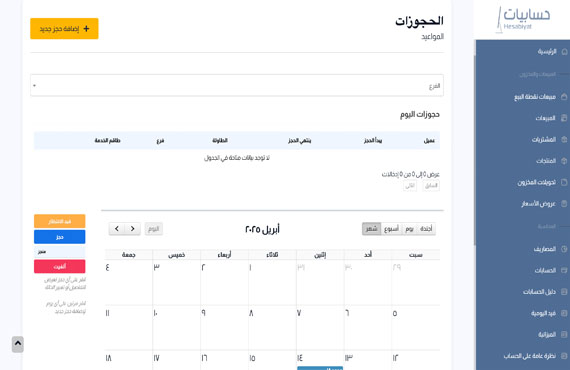Go to previous month with left chevron

coord(117,229)
